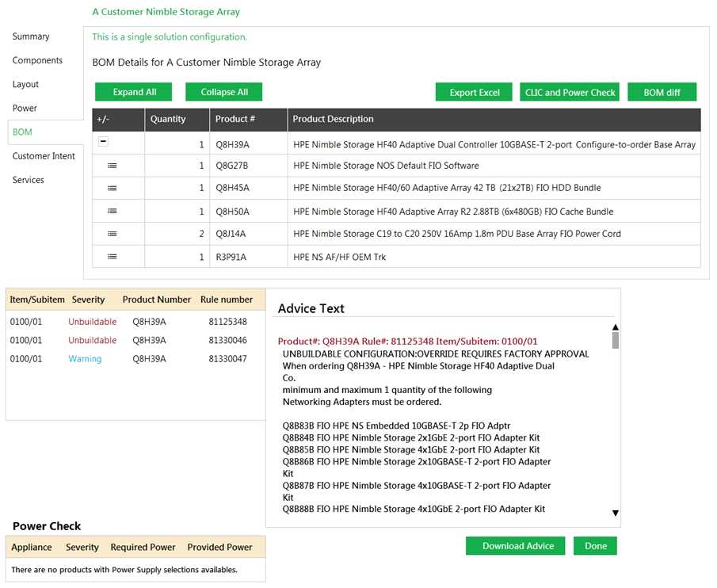Click the list icon for Q8J14A row
Viewport: 717px width, 588px height.
point(112,234)
